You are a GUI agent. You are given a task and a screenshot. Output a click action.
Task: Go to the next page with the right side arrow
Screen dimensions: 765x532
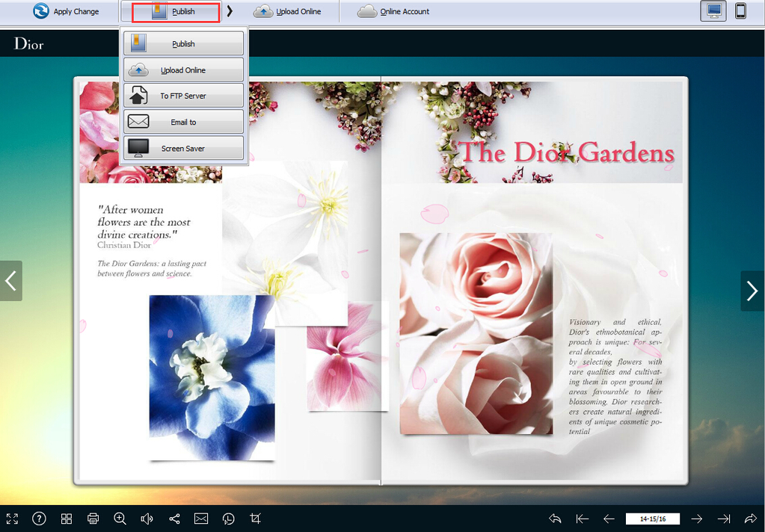(752, 291)
